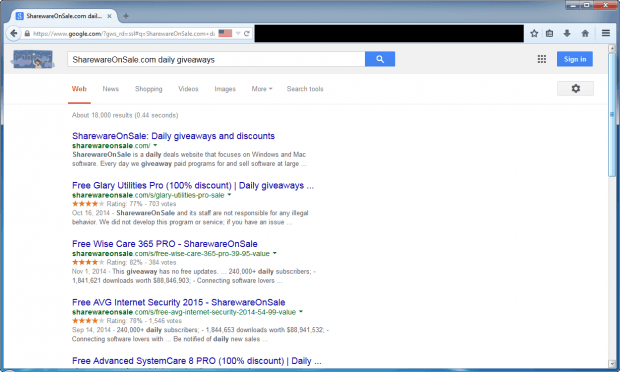Go to the browser home page icon
This screenshot has width=620, height=372.
coord(585,34)
